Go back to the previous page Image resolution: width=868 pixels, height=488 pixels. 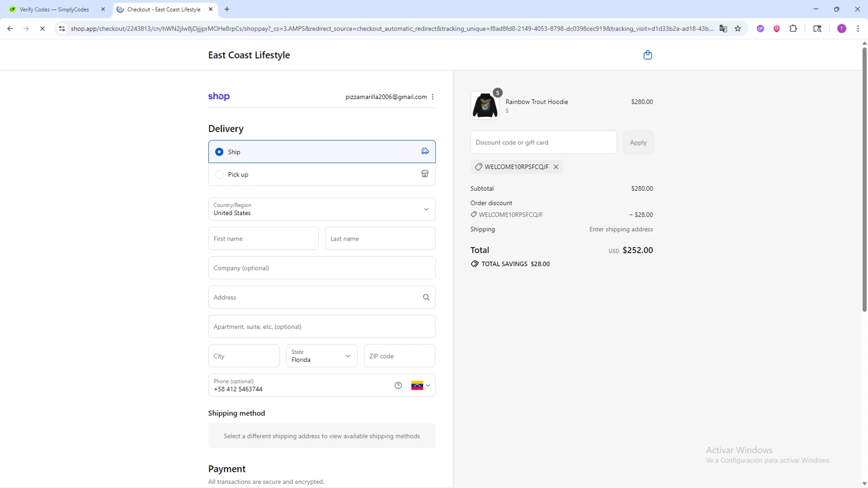tap(10, 28)
